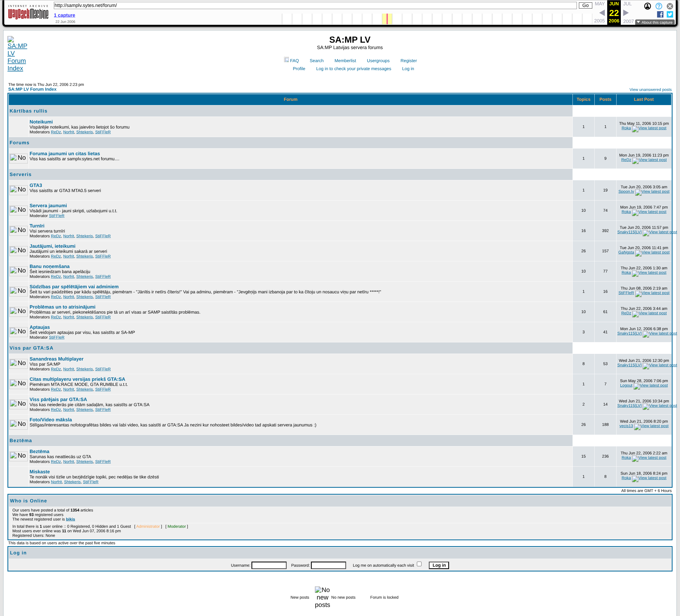Open 'SA:MP LV Forum Index' breadcrumb link

pyautogui.click(x=32, y=89)
